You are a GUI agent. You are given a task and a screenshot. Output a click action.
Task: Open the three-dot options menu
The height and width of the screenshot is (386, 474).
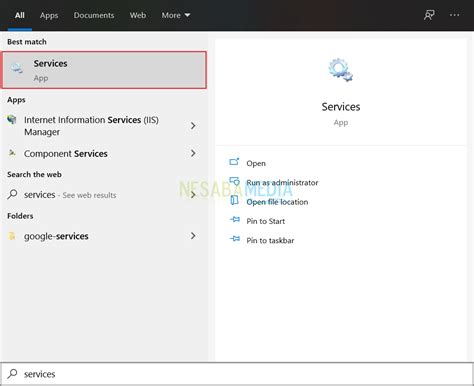point(454,15)
